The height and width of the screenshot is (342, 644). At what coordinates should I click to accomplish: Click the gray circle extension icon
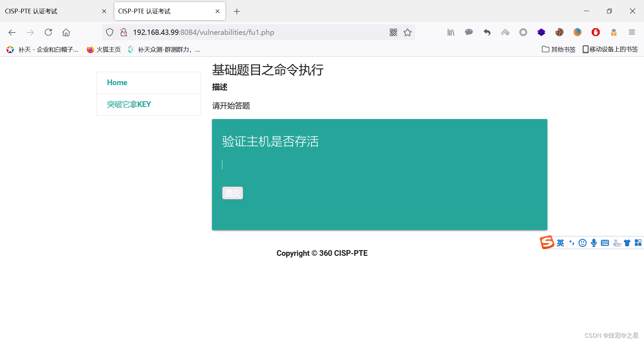(x=523, y=32)
